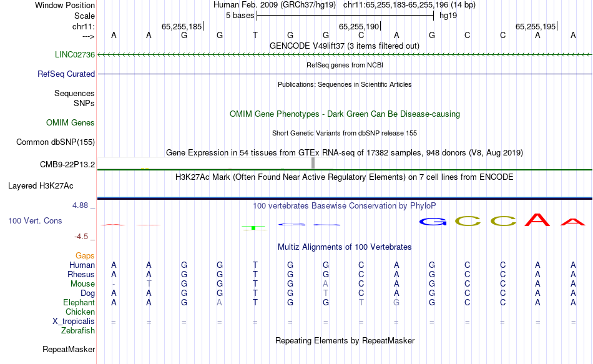This screenshot has height=364, width=593.
Task: Select the Sequences track label
Action: pyautogui.click(x=74, y=93)
